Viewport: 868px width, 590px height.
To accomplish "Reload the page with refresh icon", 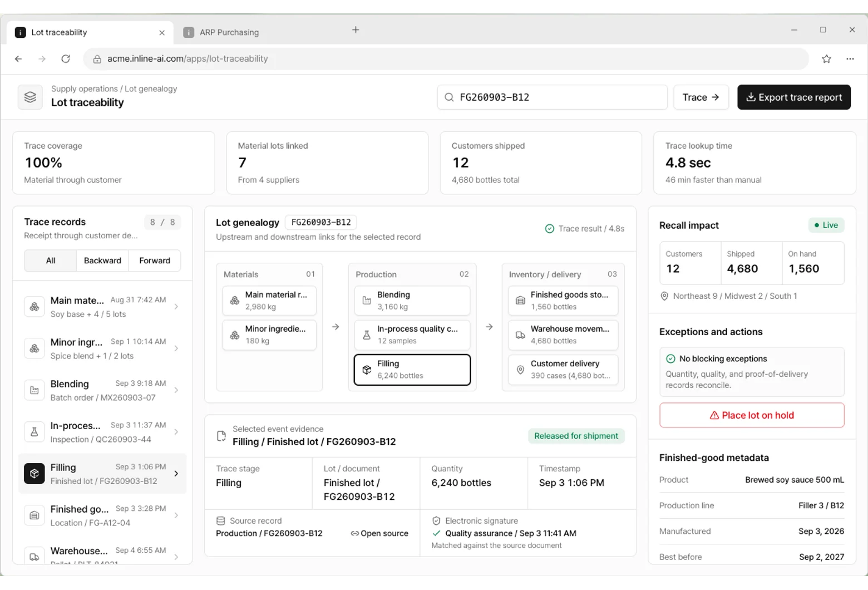I will click(x=66, y=59).
